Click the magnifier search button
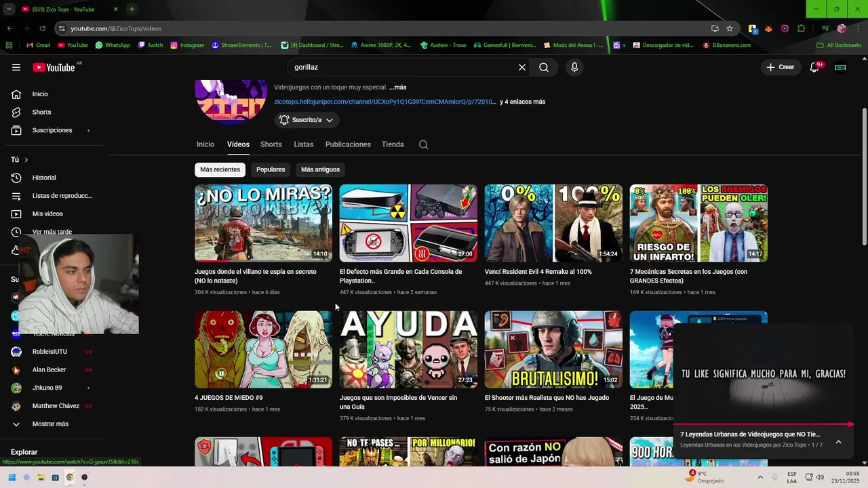This screenshot has height=488, width=868. point(544,67)
